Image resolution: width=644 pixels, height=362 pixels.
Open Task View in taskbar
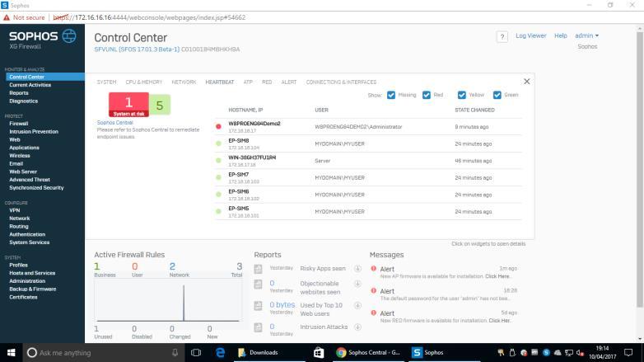[x=196, y=353]
